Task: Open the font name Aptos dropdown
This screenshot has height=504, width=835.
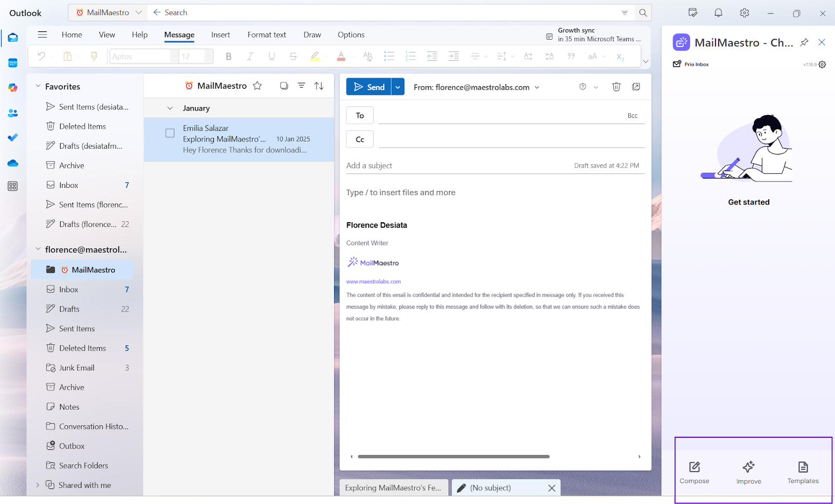Action: click(x=174, y=56)
